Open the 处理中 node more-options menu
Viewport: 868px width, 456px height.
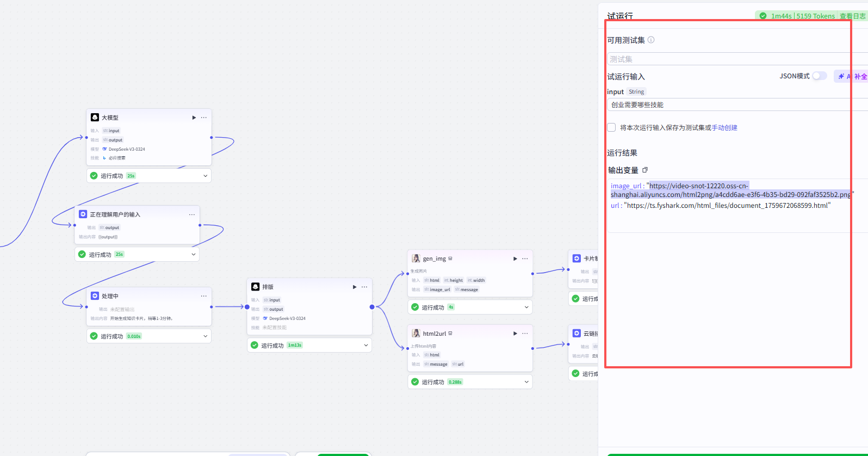[204, 296]
